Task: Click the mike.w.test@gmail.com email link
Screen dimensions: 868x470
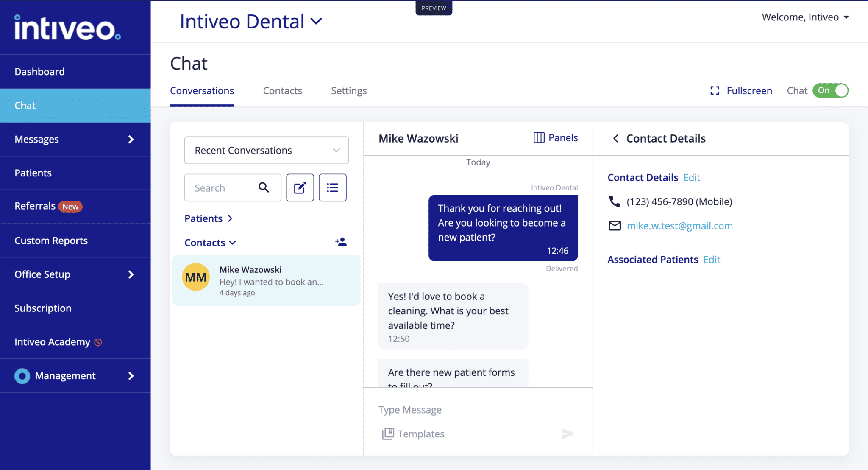Action: (679, 226)
